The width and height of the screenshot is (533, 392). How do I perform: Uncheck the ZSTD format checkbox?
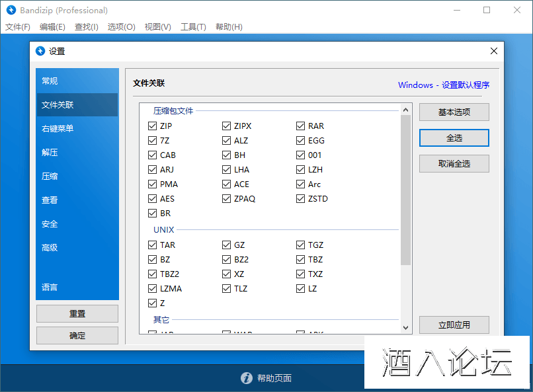click(x=301, y=199)
